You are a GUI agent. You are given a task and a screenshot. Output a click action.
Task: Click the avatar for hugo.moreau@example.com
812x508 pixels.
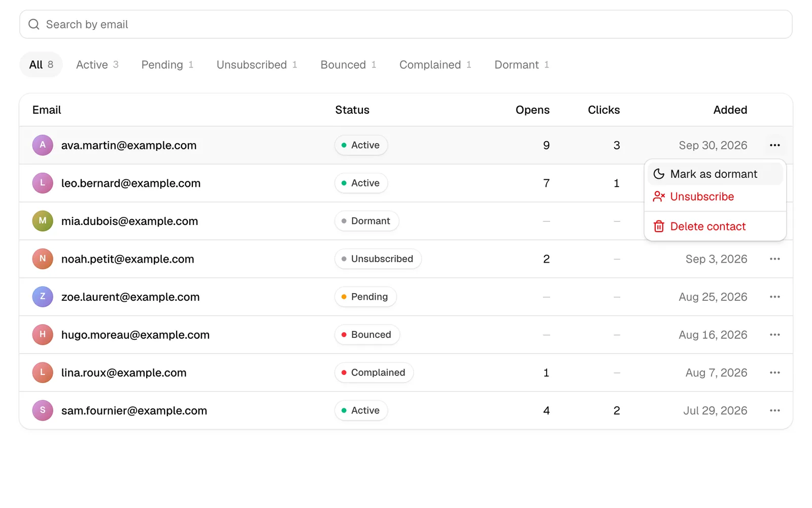click(43, 335)
